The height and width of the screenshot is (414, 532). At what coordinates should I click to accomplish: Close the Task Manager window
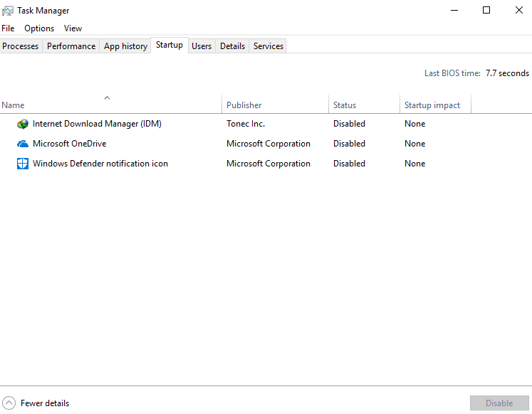click(518, 11)
